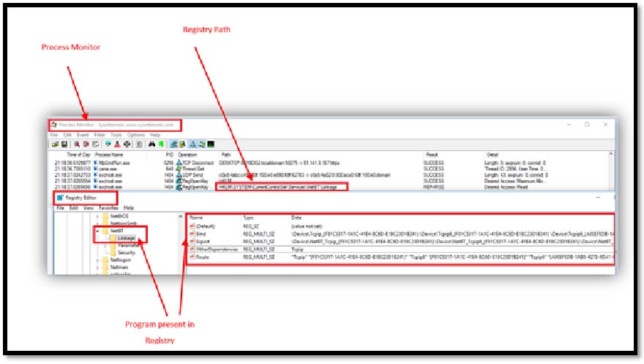Viewport: 644px width, 364px height.
Task: Select the Bind registry value icon
Action: coord(192,234)
